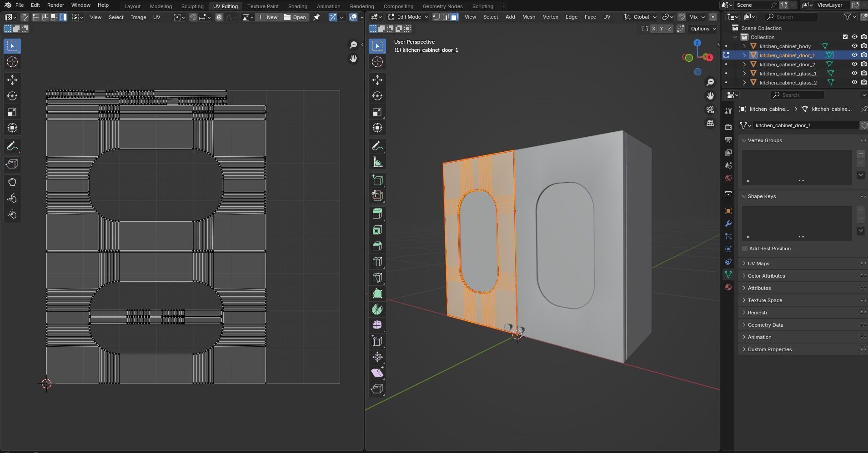Screen dimensions: 868x453
Task: Toggle Collection exclude checkbox
Action: coord(845,37)
